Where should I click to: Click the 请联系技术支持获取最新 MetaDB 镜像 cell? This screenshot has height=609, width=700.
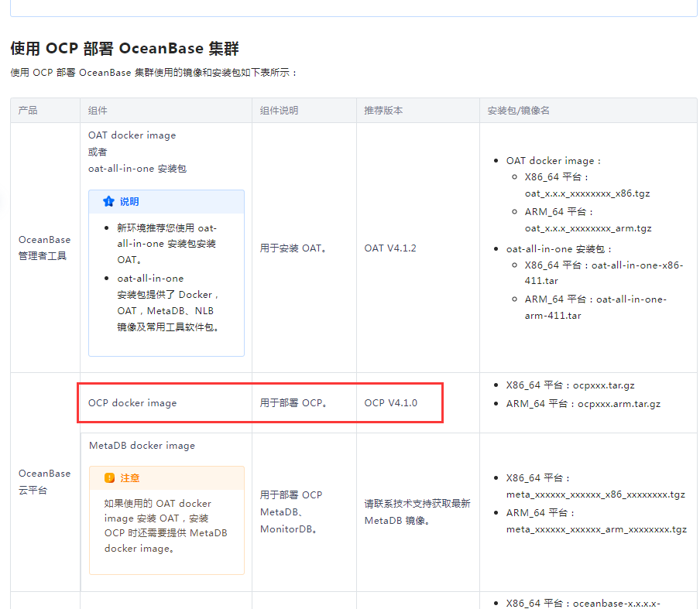(417, 511)
